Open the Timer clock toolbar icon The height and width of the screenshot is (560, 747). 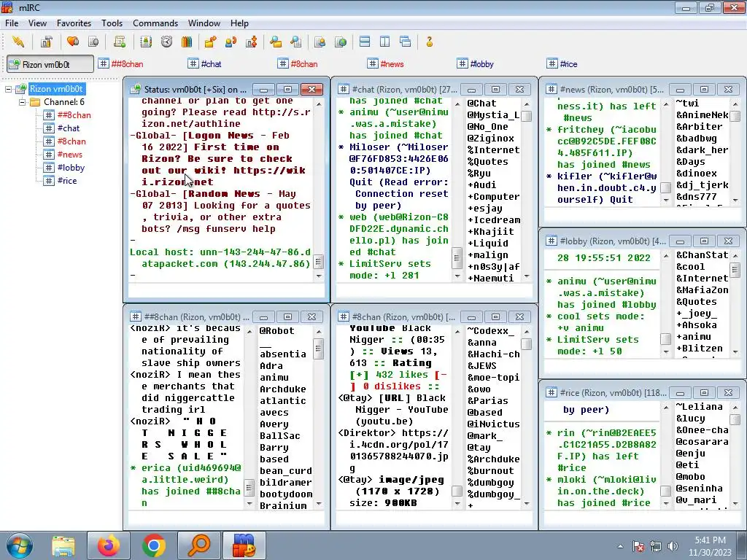point(166,42)
